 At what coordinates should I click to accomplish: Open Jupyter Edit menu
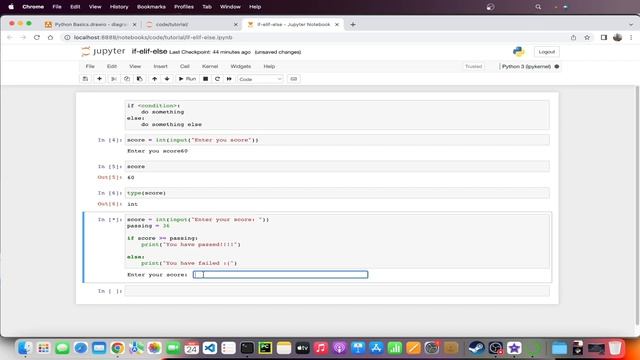click(112, 66)
